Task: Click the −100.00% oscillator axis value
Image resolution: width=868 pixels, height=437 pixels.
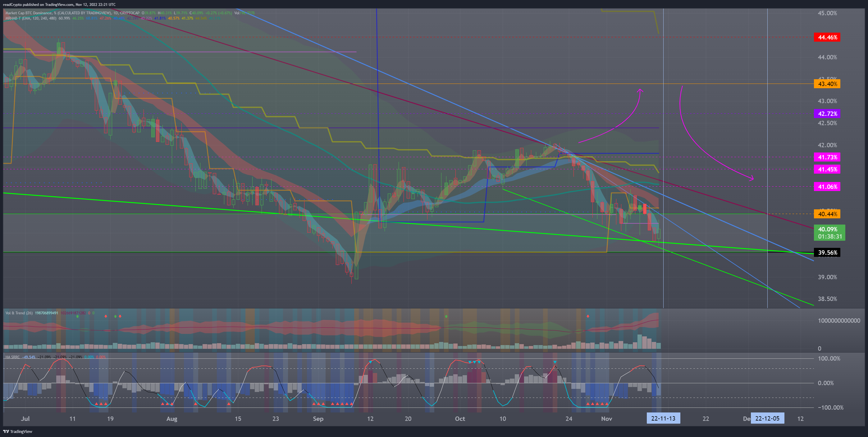Action: [x=831, y=407]
